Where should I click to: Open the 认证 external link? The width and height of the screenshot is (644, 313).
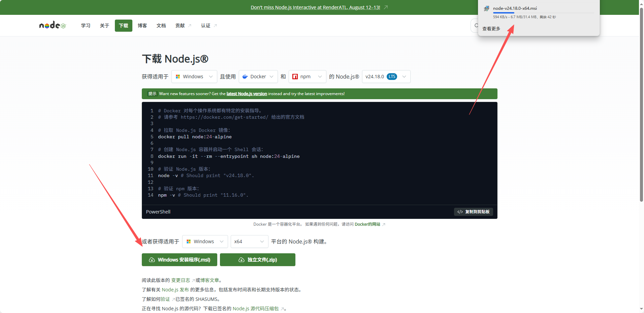(x=209, y=26)
